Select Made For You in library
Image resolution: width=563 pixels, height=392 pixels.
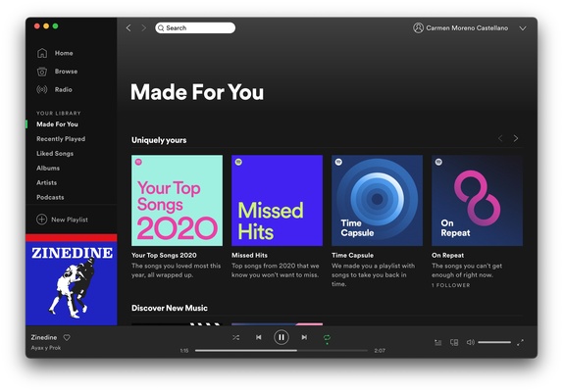coord(57,124)
